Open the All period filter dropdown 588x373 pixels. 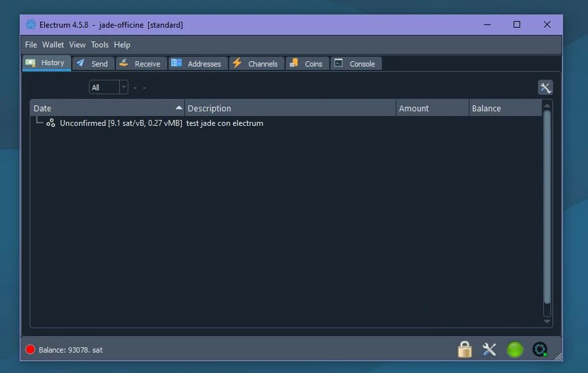[109, 88]
